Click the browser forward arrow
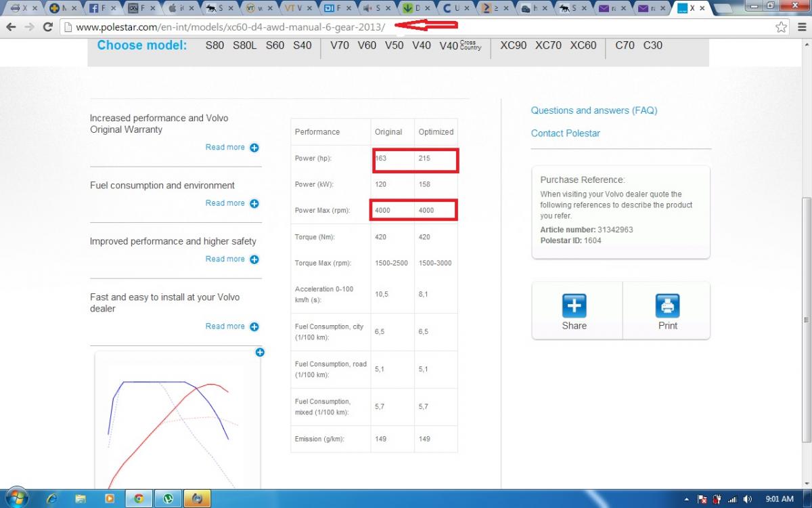812x508 pixels. 29,27
